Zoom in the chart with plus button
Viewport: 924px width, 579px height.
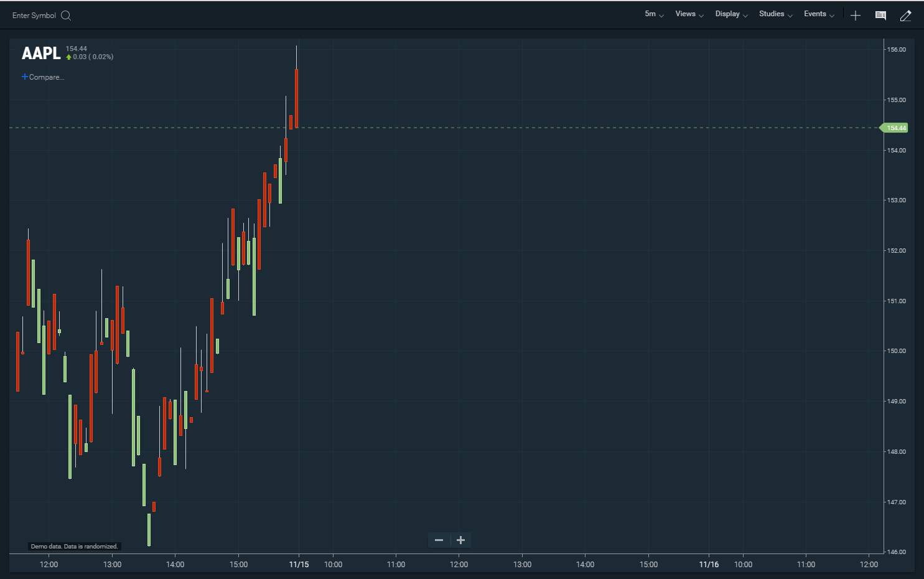click(461, 540)
